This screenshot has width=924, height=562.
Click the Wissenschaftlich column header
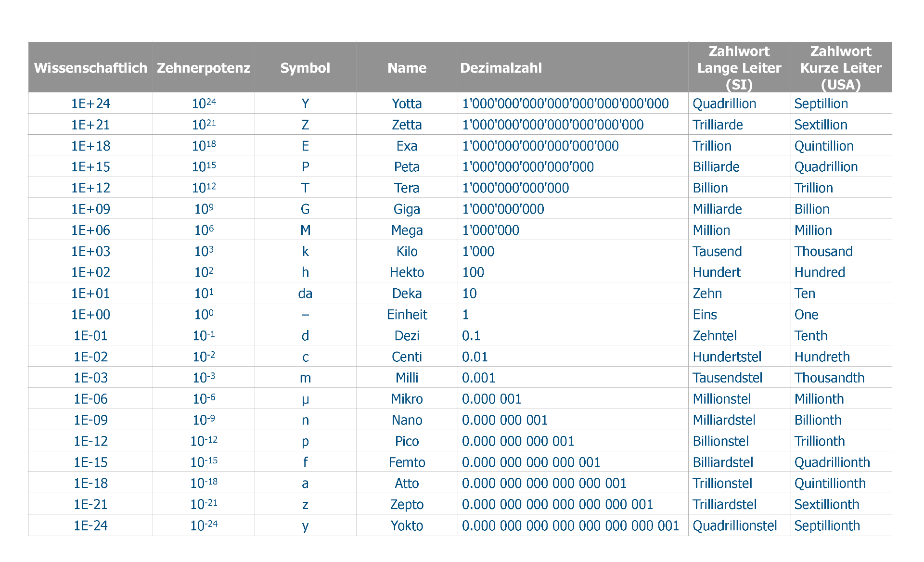point(90,68)
